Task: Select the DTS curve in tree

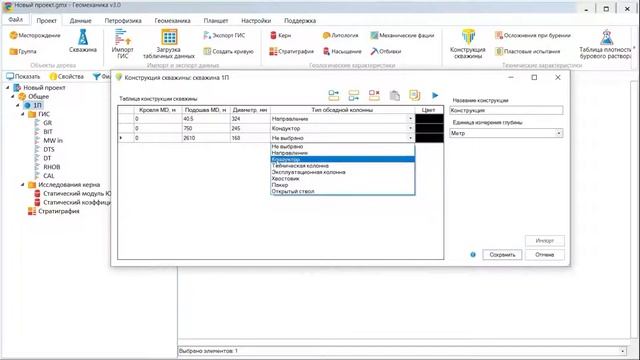Action: click(49, 149)
